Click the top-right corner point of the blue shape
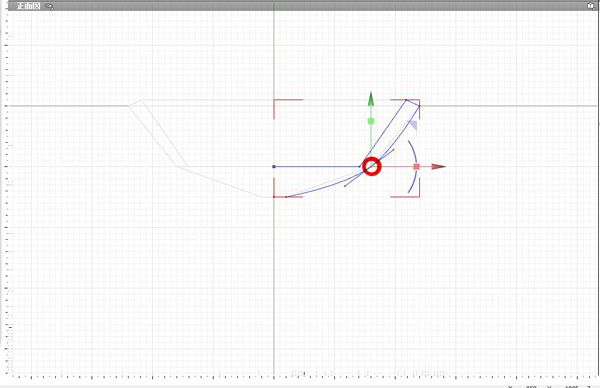The height and width of the screenshot is (388, 600). coord(419,106)
